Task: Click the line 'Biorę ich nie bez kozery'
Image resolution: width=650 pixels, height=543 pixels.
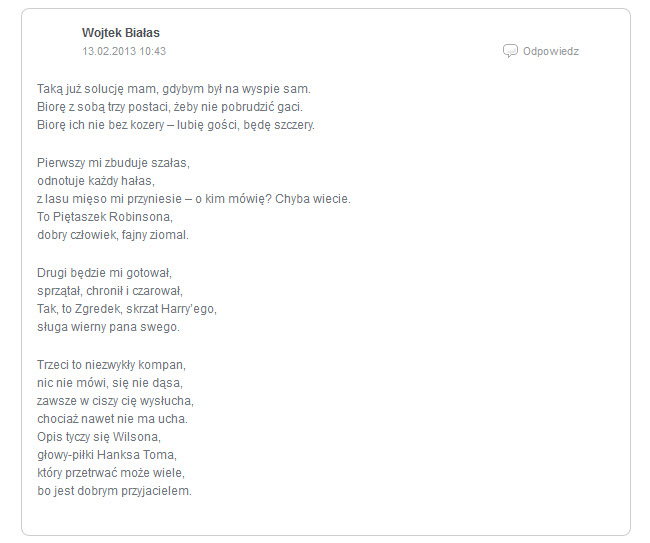Action: (x=176, y=125)
